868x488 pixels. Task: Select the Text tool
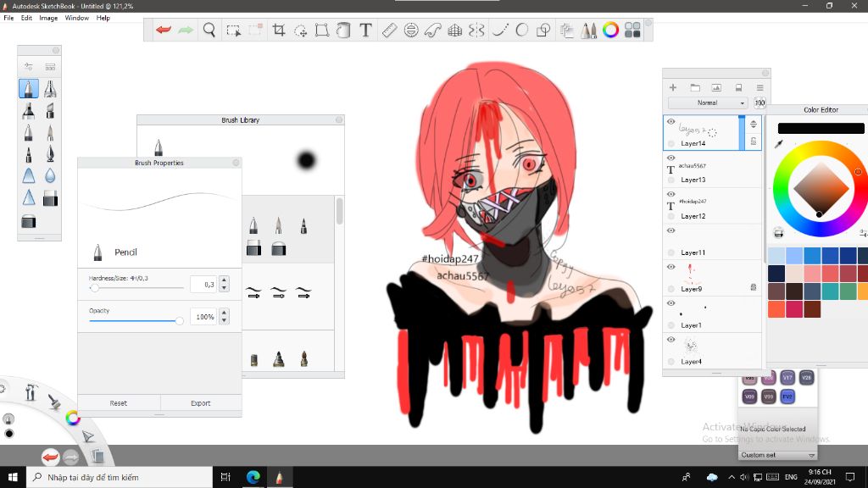tap(365, 30)
